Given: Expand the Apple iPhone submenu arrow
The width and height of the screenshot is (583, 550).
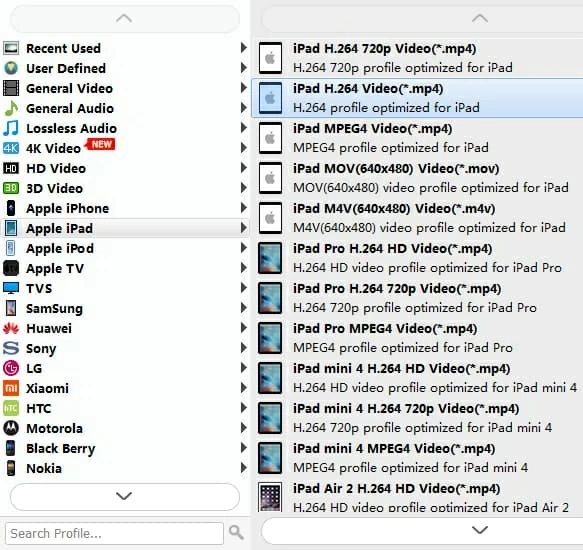Looking at the screenshot, I should tap(244, 208).
